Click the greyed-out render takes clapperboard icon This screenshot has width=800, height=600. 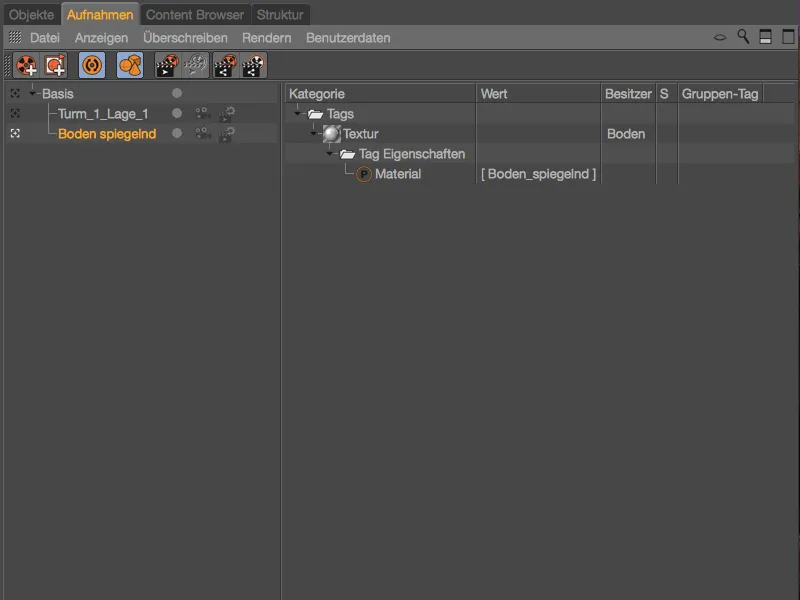(x=195, y=65)
